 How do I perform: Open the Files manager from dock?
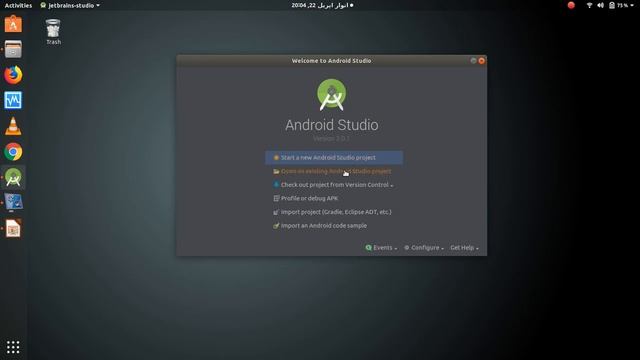pos(13,50)
